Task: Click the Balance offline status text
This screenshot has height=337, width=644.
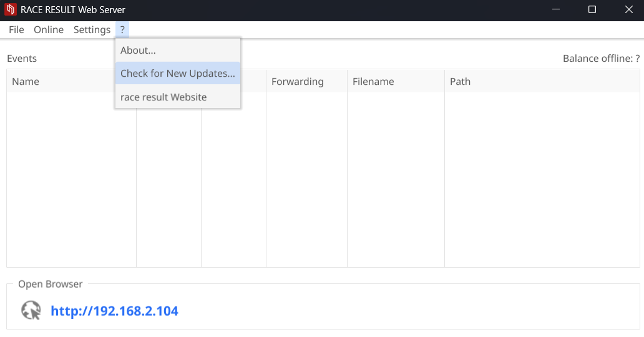Action: (x=601, y=59)
